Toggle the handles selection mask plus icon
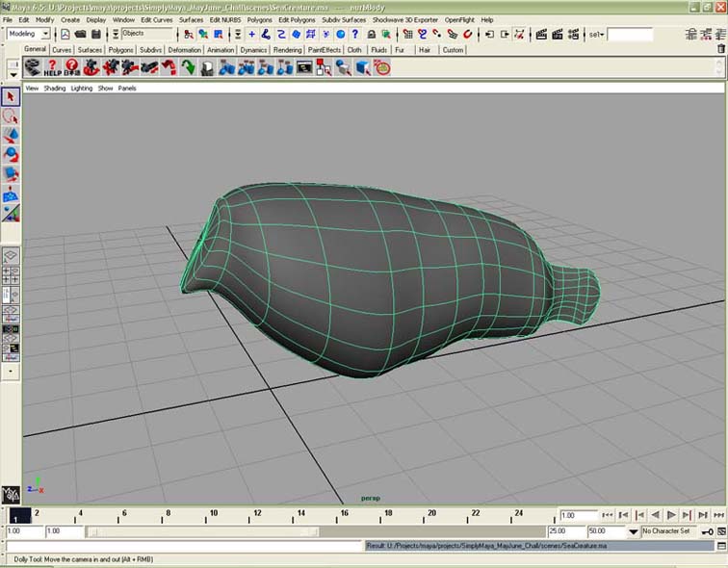Screen dimensions: 728x568 251,35
